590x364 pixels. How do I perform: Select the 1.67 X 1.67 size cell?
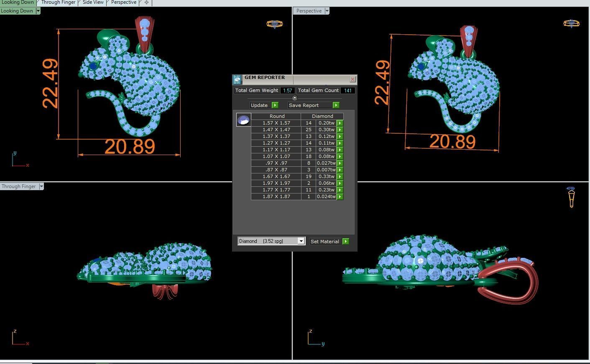[x=276, y=176]
